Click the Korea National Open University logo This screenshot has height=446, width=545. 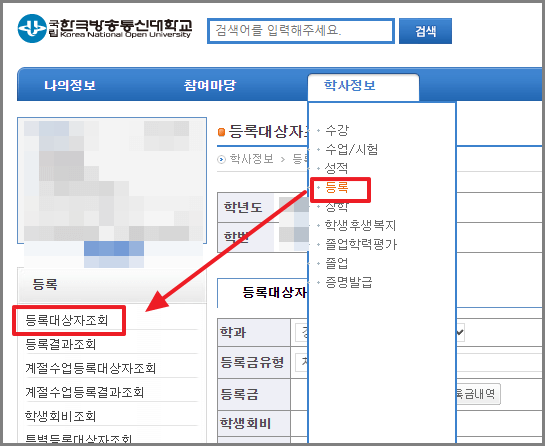pyautogui.click(x=105, y=29)
